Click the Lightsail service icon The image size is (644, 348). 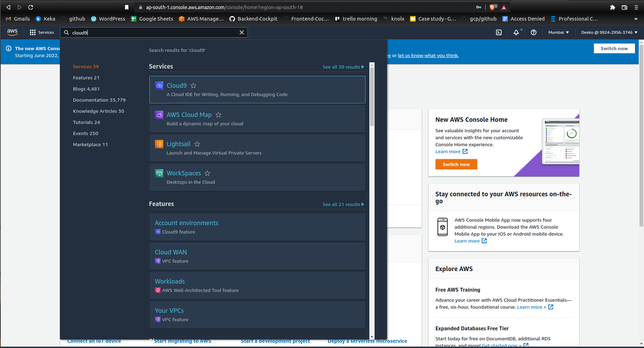point(159,144)
